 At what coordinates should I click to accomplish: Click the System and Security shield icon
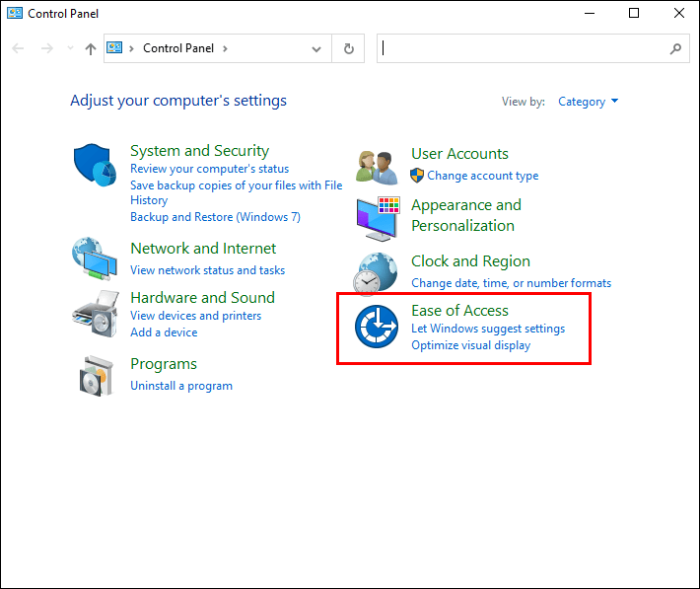click(x=96, y=164)
